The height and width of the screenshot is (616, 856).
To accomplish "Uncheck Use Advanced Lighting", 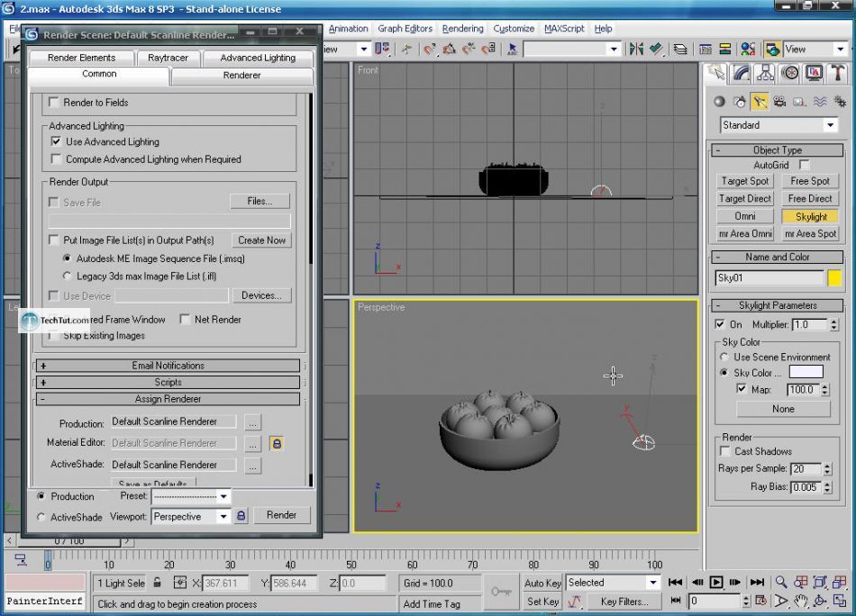I will tap(56, 141).
